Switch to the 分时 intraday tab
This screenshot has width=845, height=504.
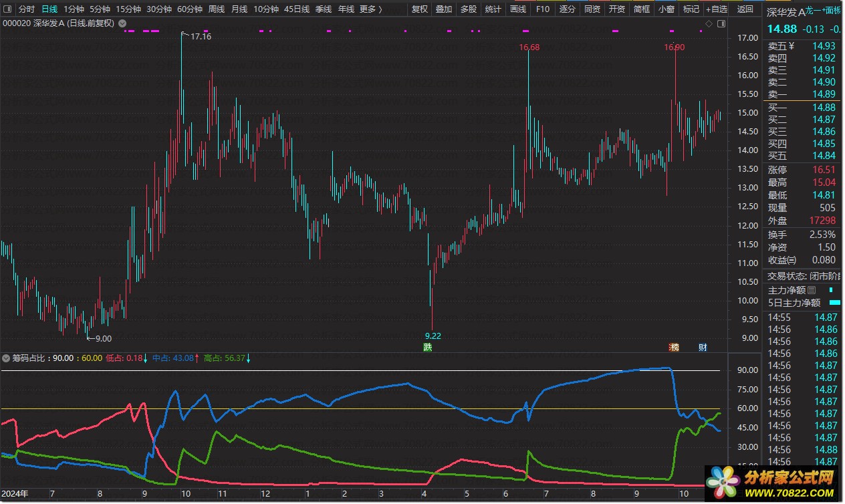pyautogui.click(x=26, y=9)
